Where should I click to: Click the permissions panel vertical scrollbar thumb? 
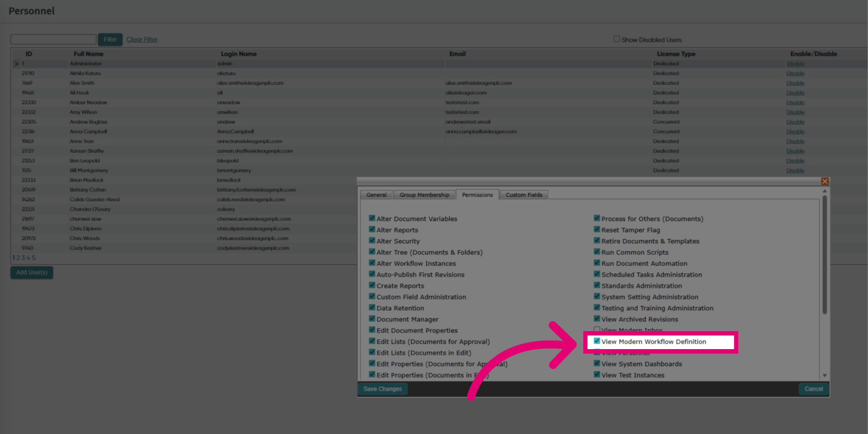(825, 255)
